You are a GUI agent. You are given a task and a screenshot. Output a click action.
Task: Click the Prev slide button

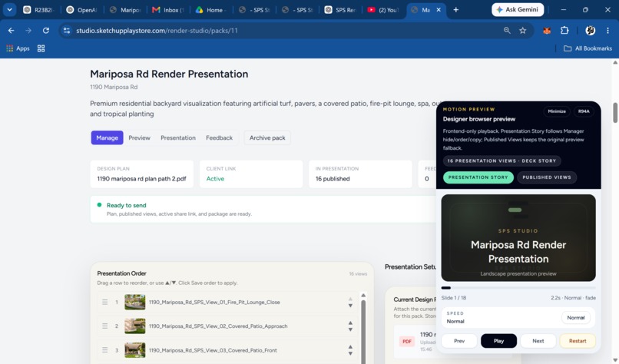(x=459, y=341)
